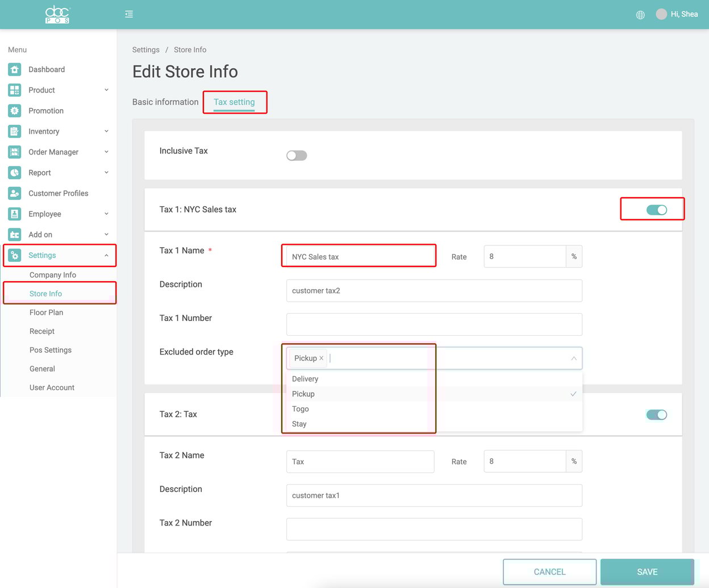Remove Pickup from excluded order types
The height and width of the screenshot is (588, 709).
point(321,358)
